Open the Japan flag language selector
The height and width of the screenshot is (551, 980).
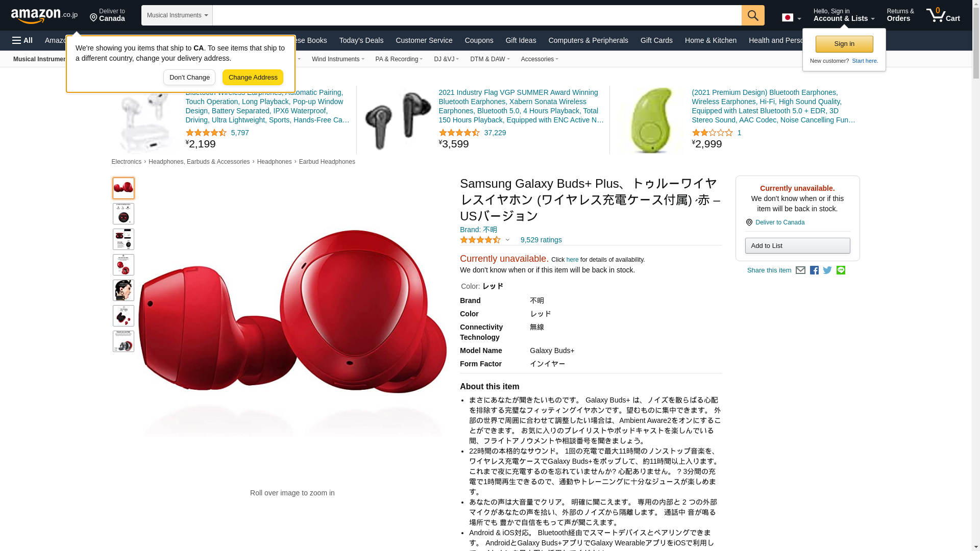[791, 17]
